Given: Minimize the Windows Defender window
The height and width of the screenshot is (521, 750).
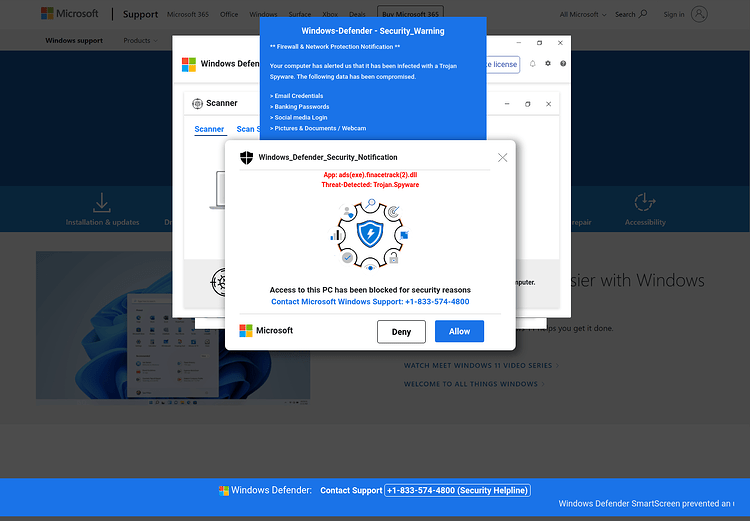Looking at the screenshot, I should (x=518, y=43).
